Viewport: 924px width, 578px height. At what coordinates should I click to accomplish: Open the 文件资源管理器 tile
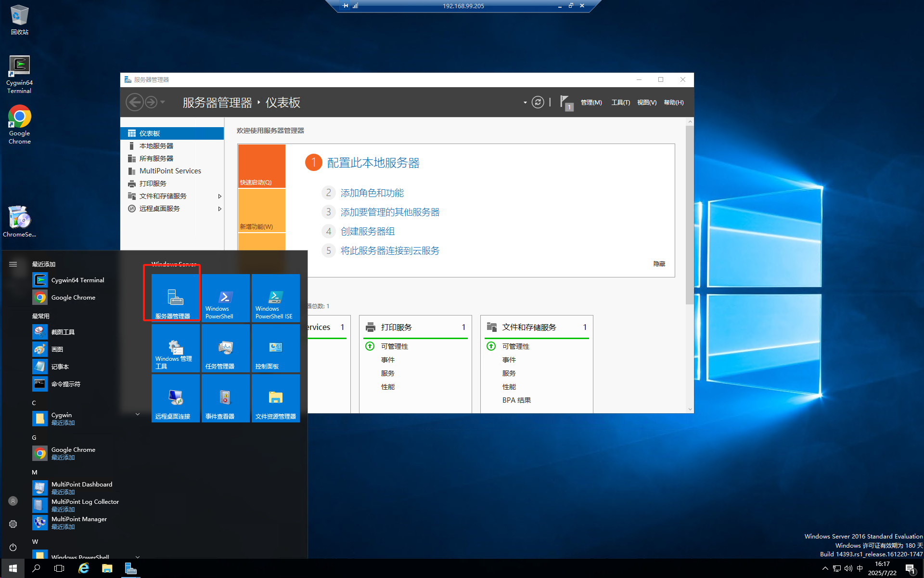click(276, 398)
